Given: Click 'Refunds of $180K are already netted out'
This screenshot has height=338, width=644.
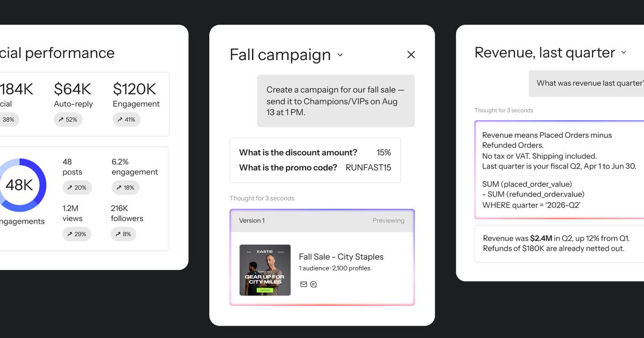Looking at the screenshot, I should 553,248.
